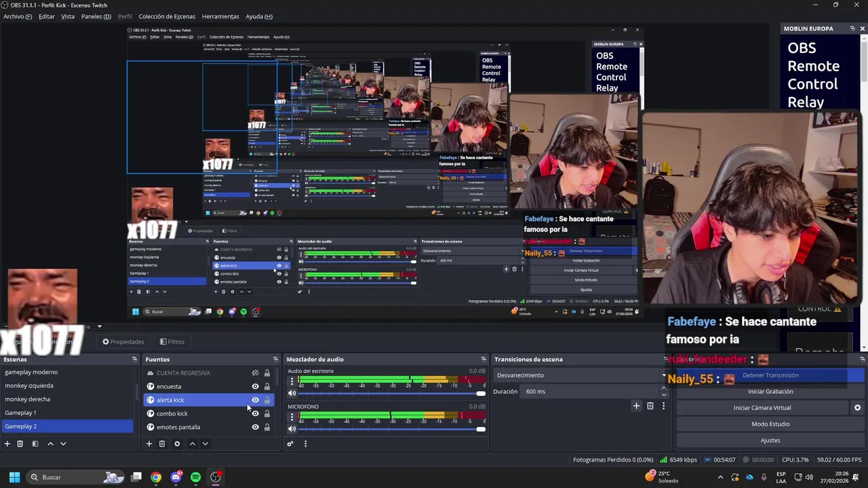Move scene down in Escenas list
The image size is (868, 488).
tap(63, 444)
